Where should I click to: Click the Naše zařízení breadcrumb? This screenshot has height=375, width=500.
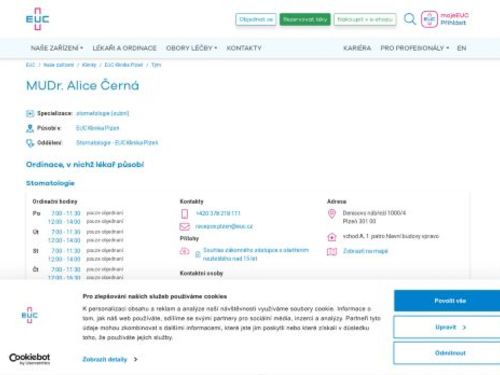coord(59,65)
